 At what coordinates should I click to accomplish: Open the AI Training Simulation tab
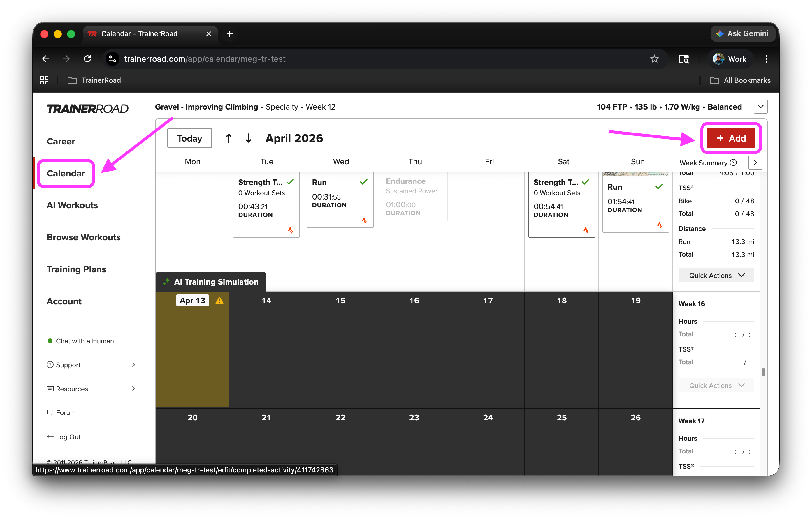[x=211, y=282]
